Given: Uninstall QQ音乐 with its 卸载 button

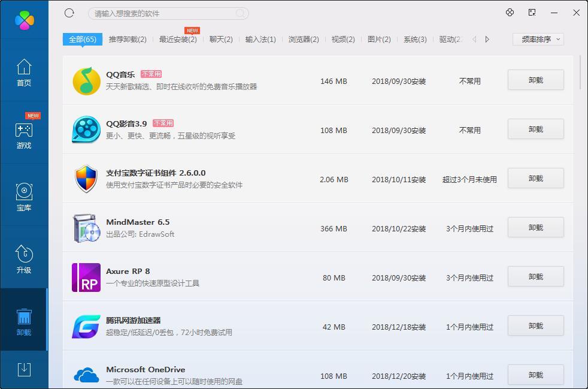Looking at the screenshot, I should pyautogui.click(x=535, y=79).
